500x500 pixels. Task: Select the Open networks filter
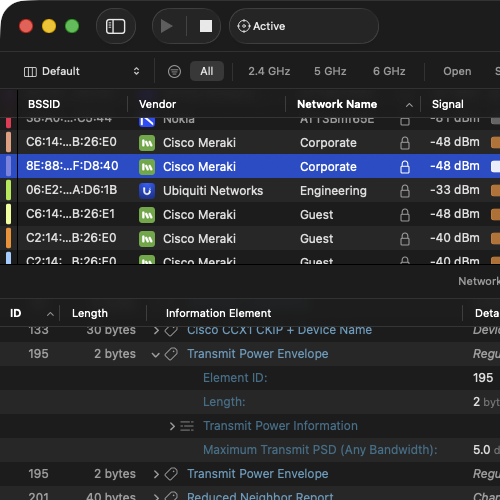tap(457, 71)
